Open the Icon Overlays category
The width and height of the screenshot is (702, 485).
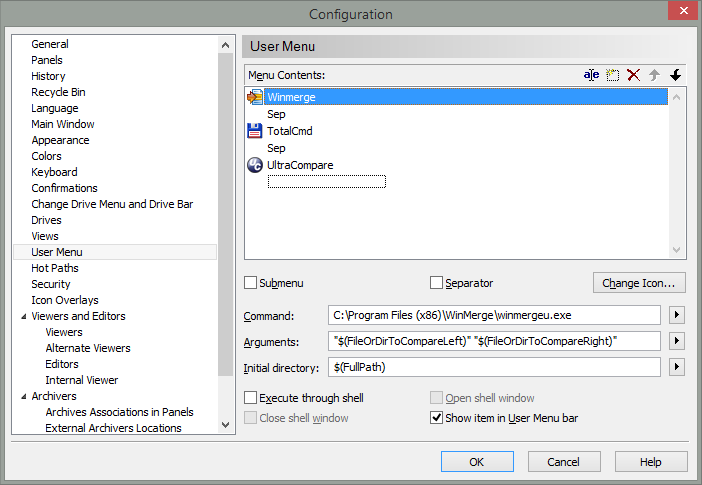(65, 300)
